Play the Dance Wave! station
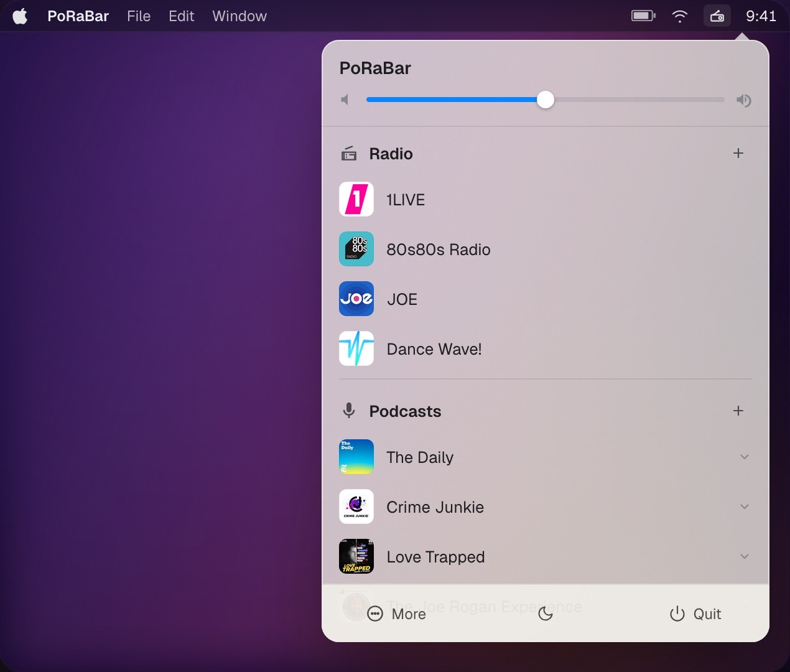This screenshot has height=672, width=790. pyautogui.click(x=546, y=348)
